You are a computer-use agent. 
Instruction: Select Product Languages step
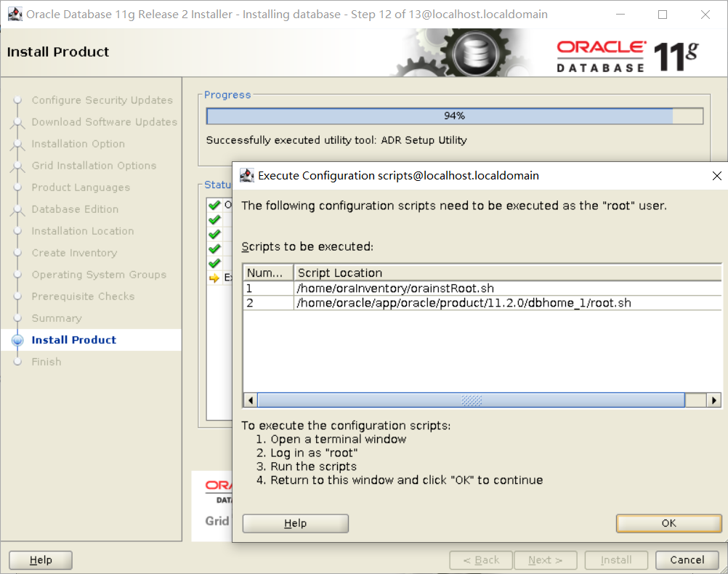pyautogui.click(x=81, y=187)
